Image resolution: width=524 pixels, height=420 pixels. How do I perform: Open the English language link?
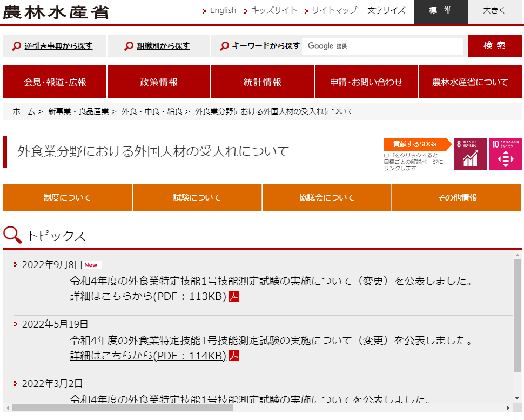pos(223,10)
